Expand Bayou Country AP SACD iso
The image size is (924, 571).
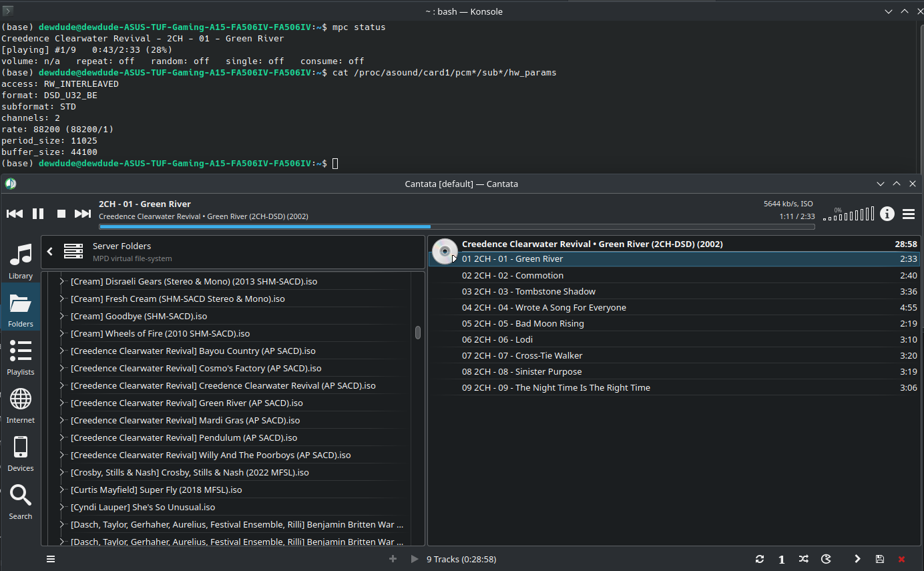[x=61, y=351]
